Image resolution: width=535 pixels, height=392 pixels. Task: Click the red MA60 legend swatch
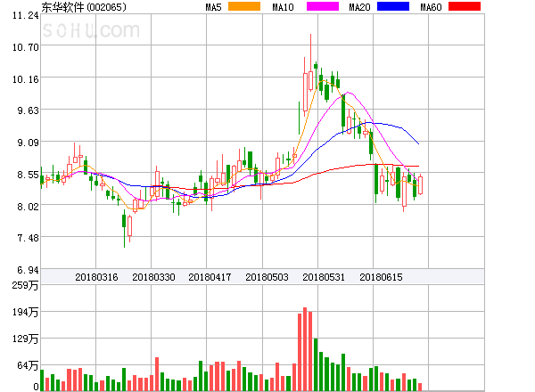(x=465, y=6)
